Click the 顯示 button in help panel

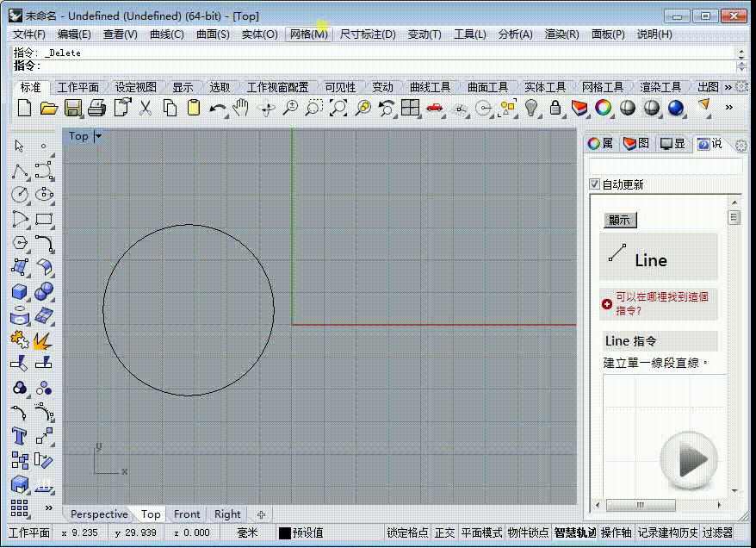[x=620, y=220]
